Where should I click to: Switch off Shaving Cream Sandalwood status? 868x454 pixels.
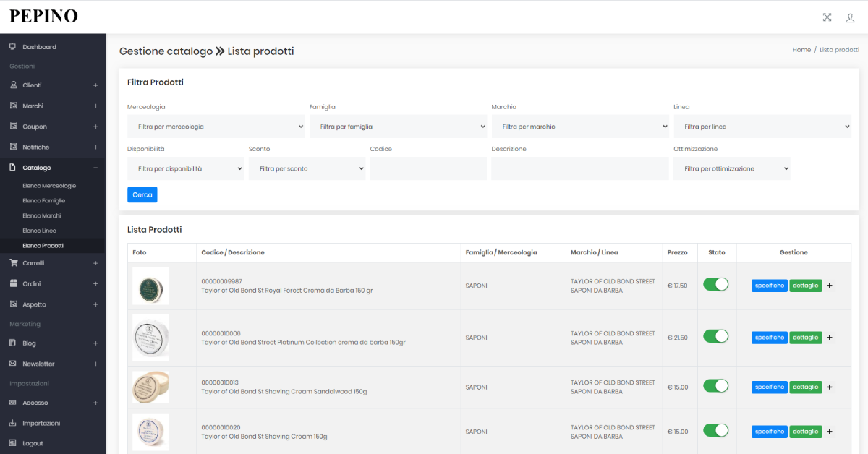coord(715,386)
